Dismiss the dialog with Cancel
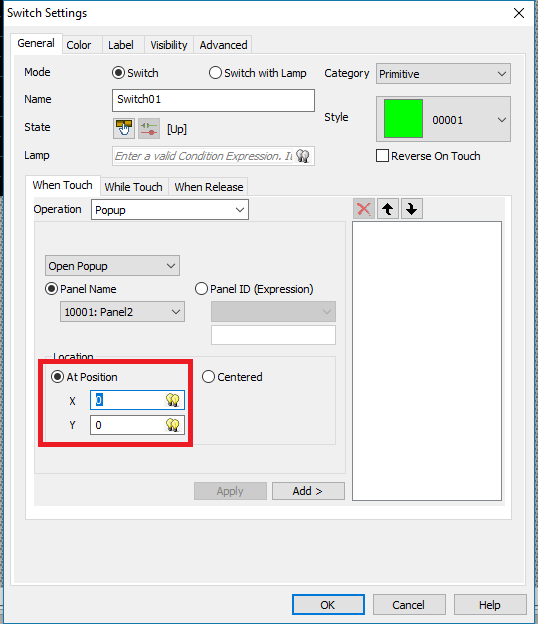538x624 pixels. 409,605
